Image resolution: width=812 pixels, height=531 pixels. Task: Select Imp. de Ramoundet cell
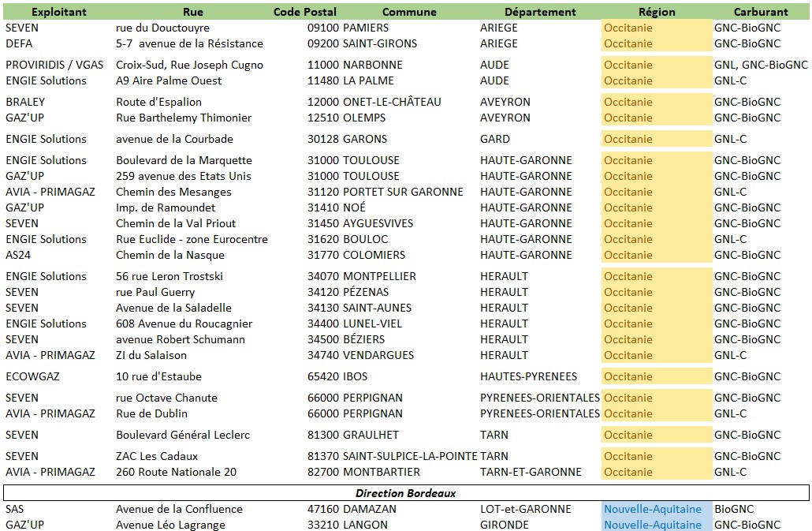pos(166,208)
